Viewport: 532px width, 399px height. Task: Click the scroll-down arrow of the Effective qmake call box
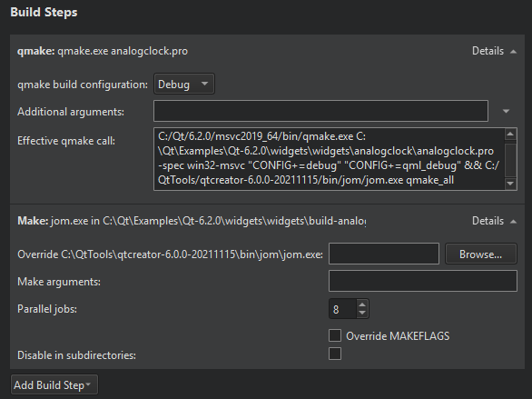(510, 184)
